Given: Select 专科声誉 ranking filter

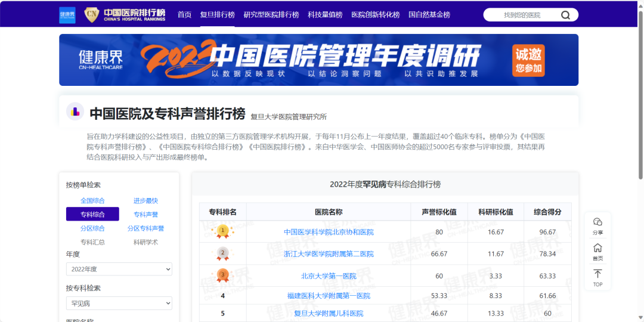Looking at the screenshot, I should 145,215.
